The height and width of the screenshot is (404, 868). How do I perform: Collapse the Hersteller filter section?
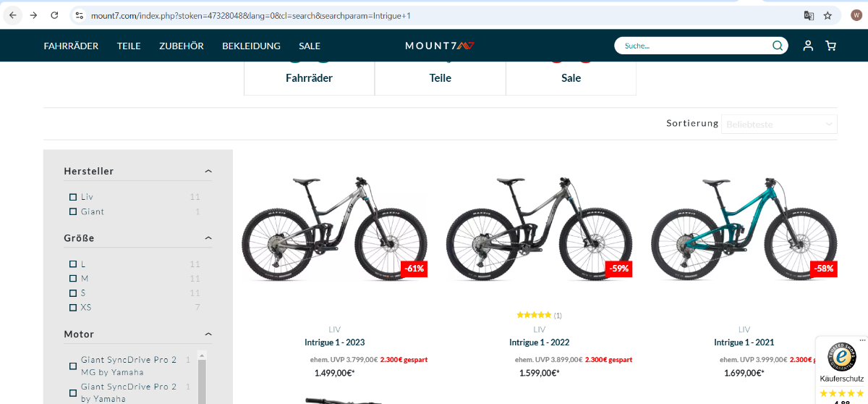(x=208, y=172)
